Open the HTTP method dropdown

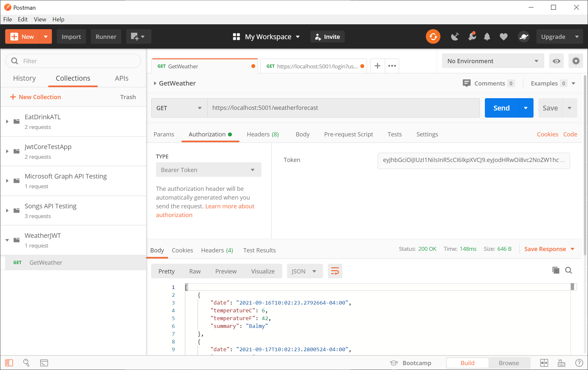(x=179, y=108)
